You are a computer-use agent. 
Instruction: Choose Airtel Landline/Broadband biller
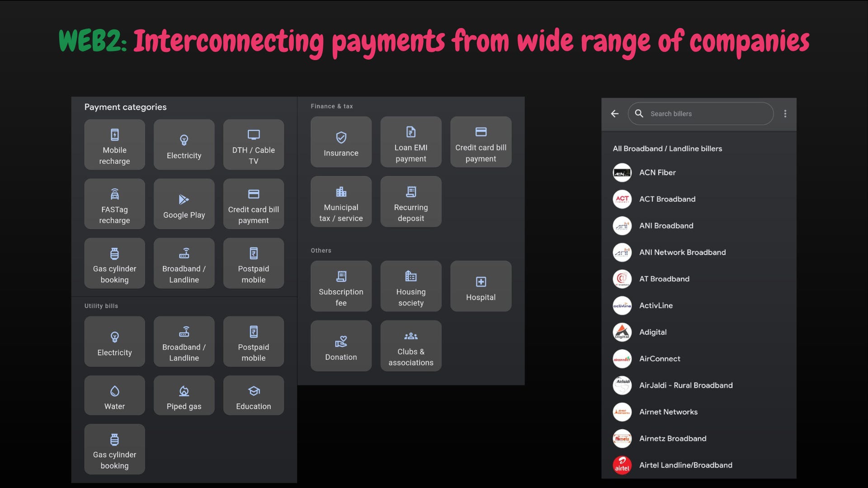(685, 465)
